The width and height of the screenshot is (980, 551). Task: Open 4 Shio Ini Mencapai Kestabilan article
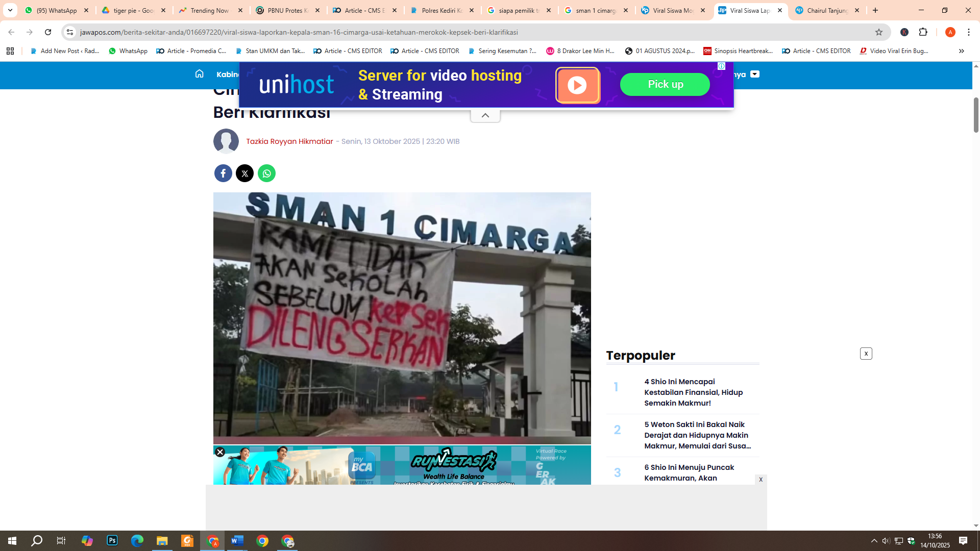click(x=694, y=392)
